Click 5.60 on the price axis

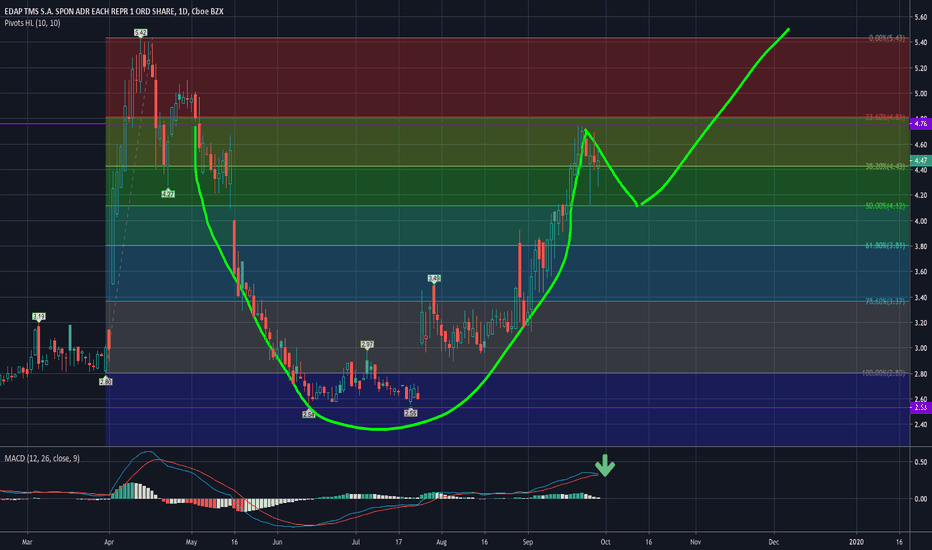tap(921, 17)
